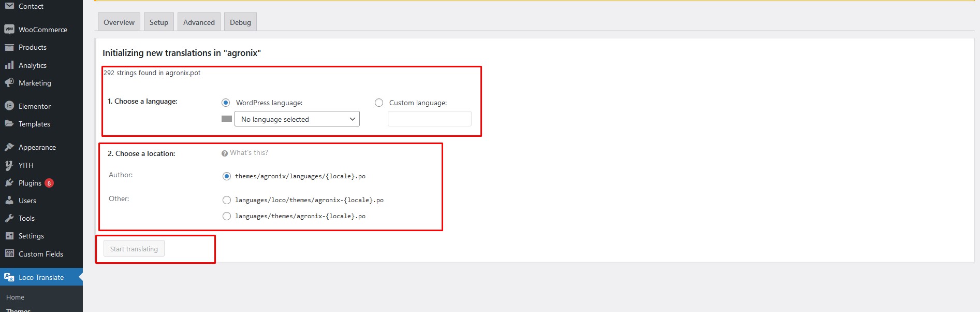980x312 pixels.
Task: Select the WordPress language radio button
Action: (226, 103)
